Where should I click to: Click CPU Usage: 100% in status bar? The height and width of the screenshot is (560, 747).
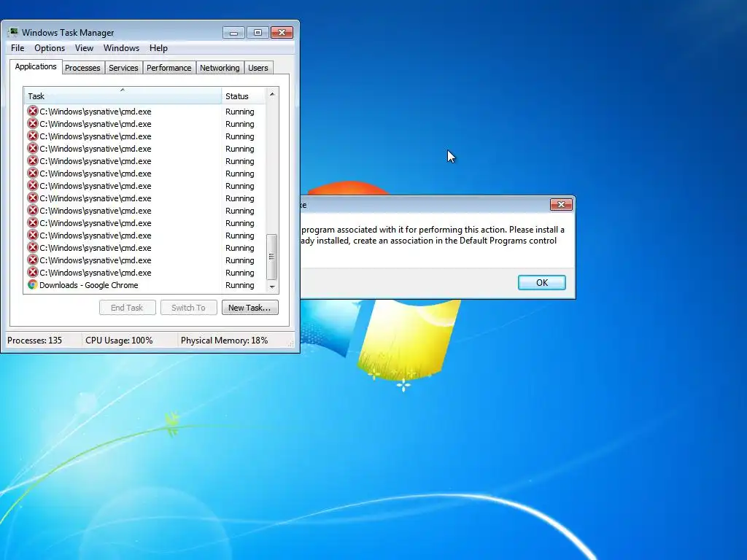point(119,341)
